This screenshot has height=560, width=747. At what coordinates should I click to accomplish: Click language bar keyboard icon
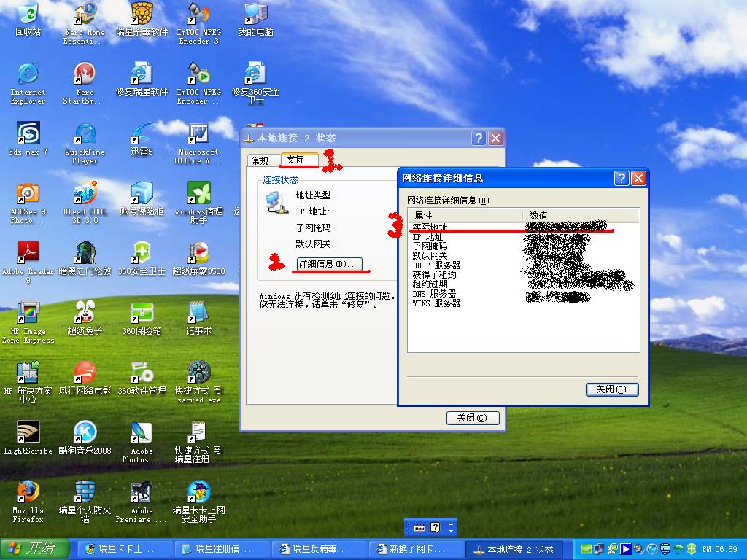[419, 527]
